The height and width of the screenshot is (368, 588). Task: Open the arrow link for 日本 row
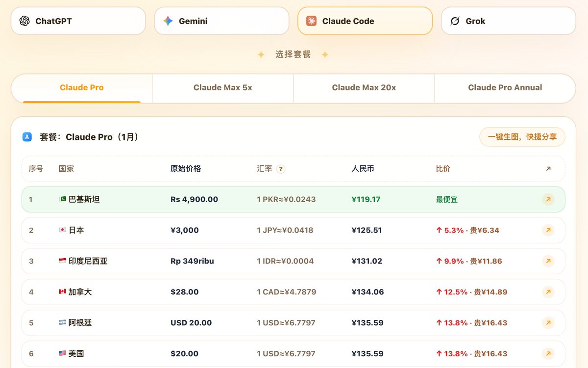(x=548, y=230)
